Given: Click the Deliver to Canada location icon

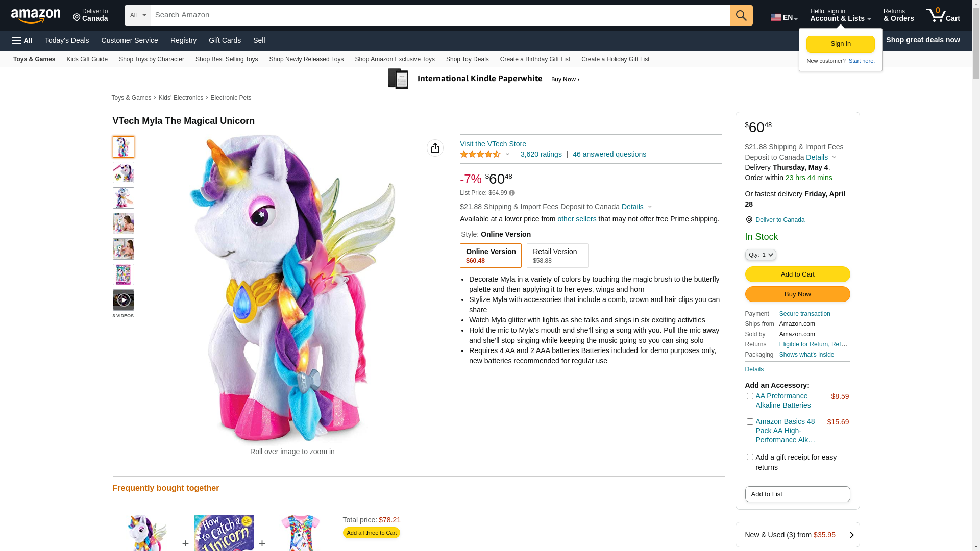Looking at the screenshot, I should click(x=749, y=220).
